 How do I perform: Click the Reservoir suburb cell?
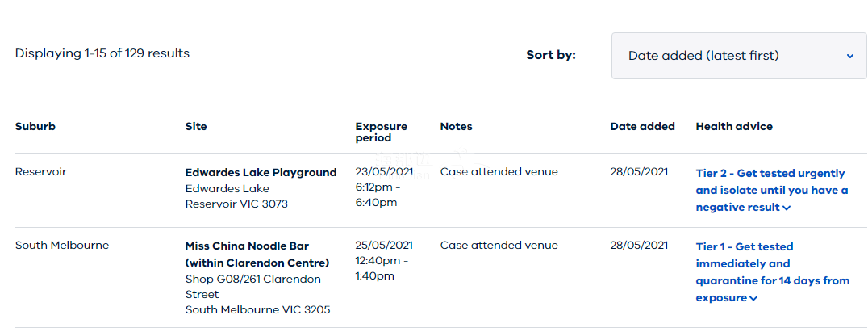point(41,172)
